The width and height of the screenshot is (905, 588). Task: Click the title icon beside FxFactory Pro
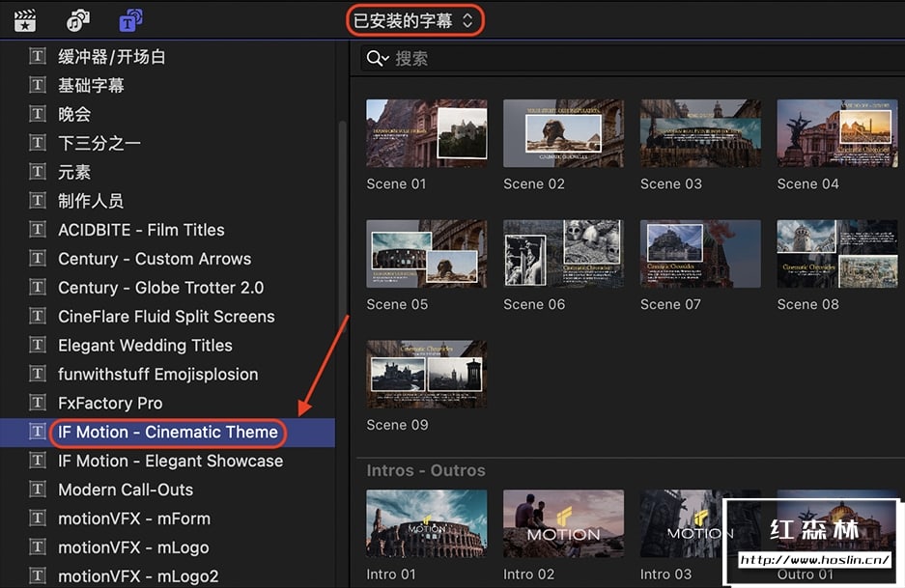[38, 403]
